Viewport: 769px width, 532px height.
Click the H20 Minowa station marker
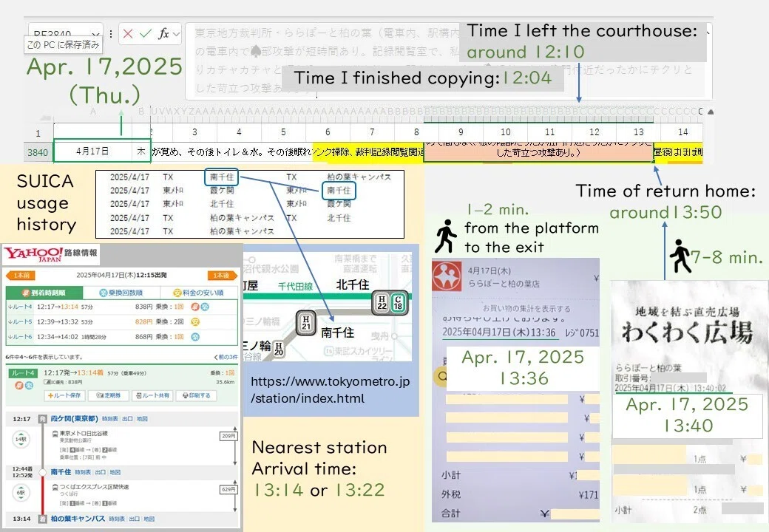pos(279,348)
